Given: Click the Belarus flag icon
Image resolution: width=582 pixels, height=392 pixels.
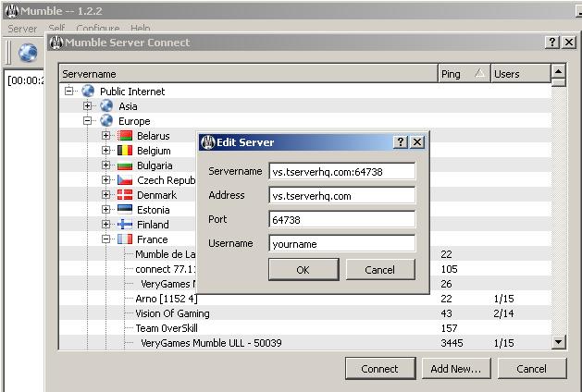Looking at the screenshot, I should [x=125, y=135].
